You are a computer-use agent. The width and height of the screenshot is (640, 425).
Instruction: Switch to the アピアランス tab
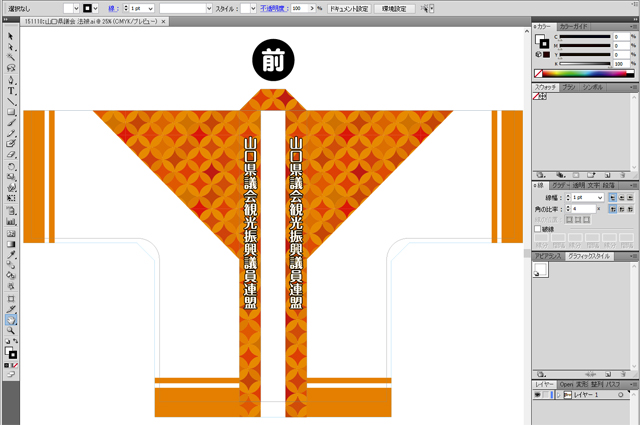[548, 256]
